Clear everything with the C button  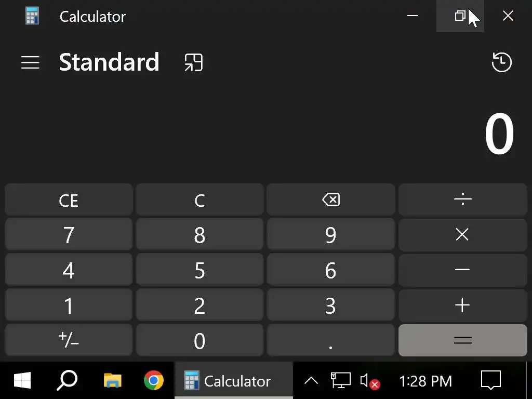(x=199, y=199)
